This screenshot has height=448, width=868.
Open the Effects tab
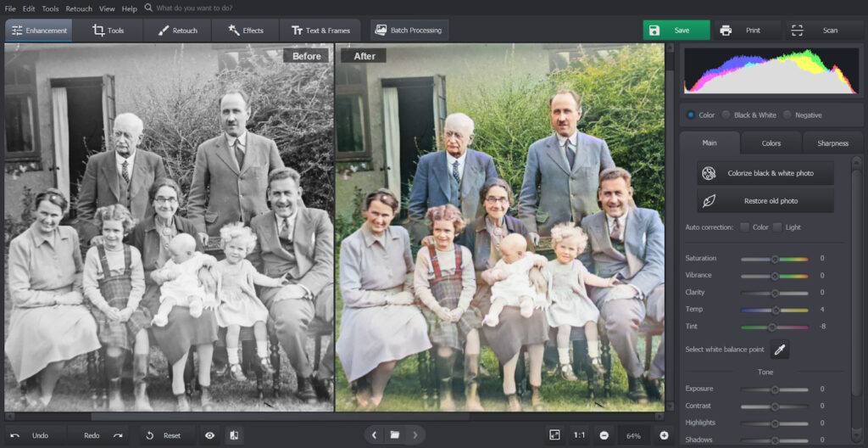point(244,31)
